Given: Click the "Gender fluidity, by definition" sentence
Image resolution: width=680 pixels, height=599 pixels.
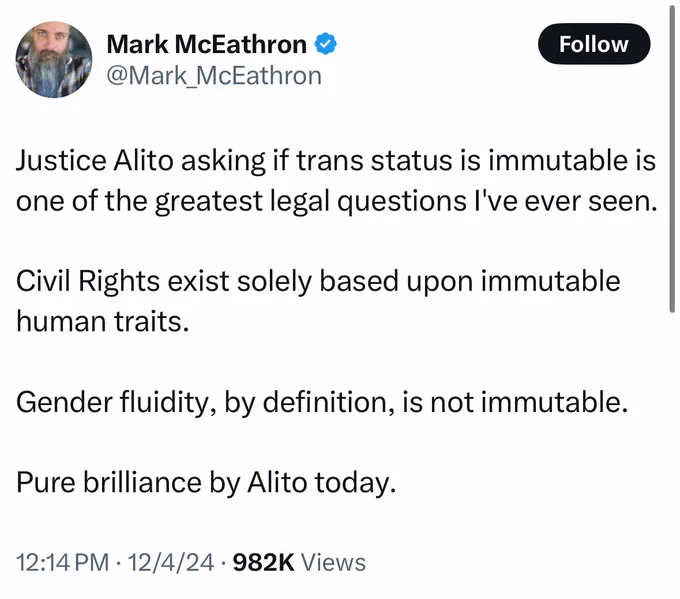Looking at the screenshot, I should click(322, 402).
